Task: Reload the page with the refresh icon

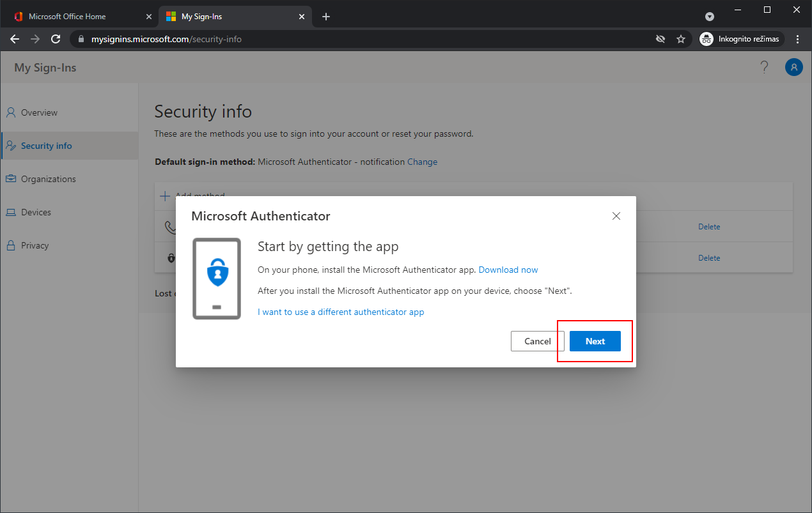Action: [x=56, y=39]
